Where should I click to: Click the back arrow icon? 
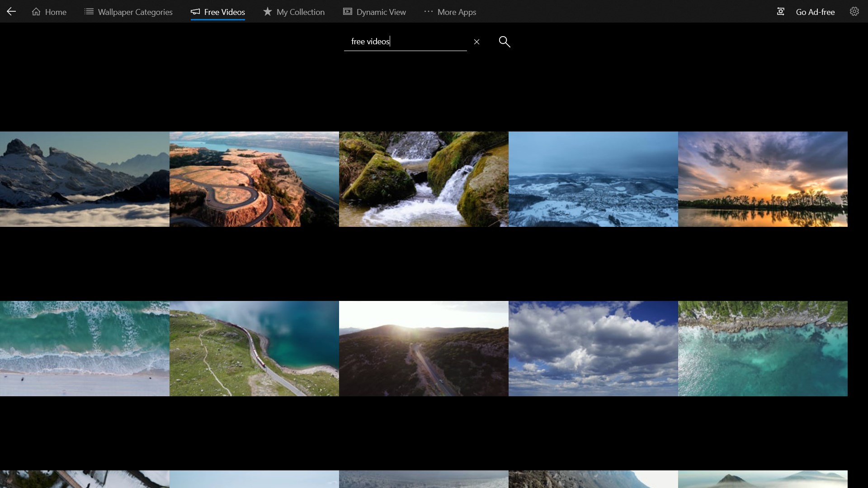11,12
